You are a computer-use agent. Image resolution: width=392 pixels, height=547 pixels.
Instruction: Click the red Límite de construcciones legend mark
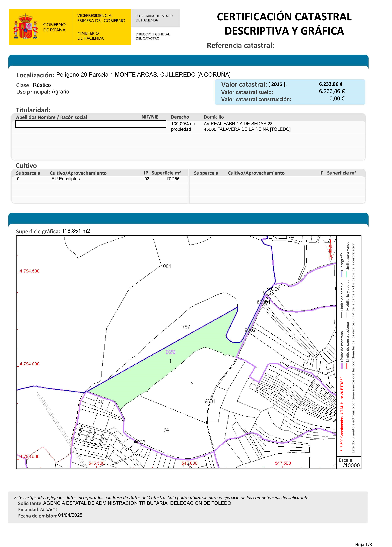(347, 366)
